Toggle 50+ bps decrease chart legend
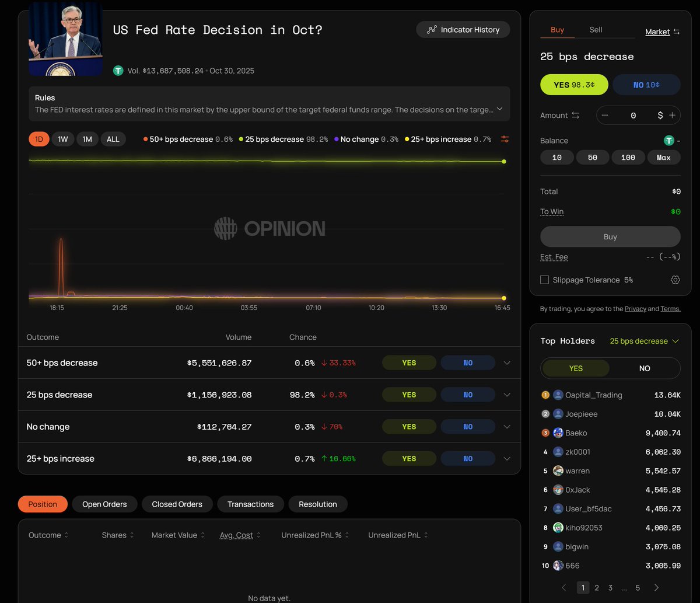Screen dimensions: 700x603 [188, 139]
